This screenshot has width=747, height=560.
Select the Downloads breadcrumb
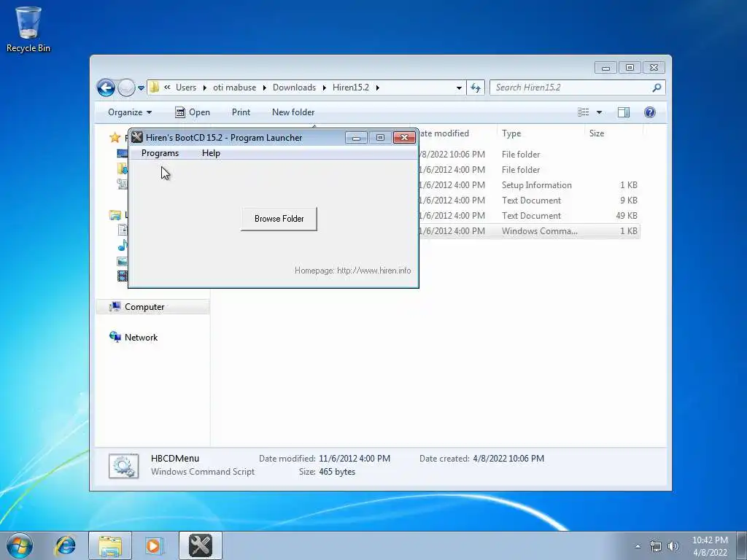coord(294,87)
